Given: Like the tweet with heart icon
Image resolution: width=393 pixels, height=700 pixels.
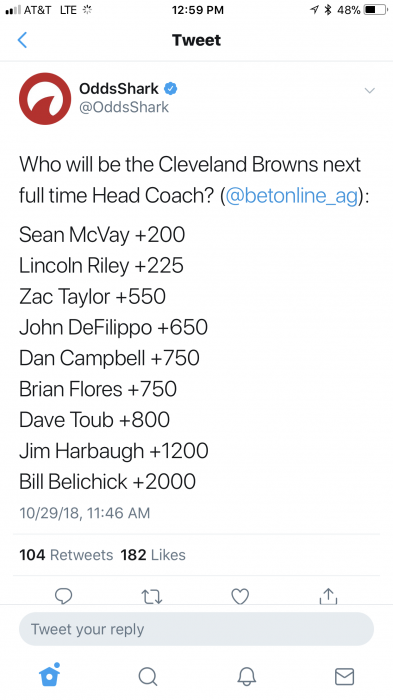Looking at the screenshot, I should point(240,596).
